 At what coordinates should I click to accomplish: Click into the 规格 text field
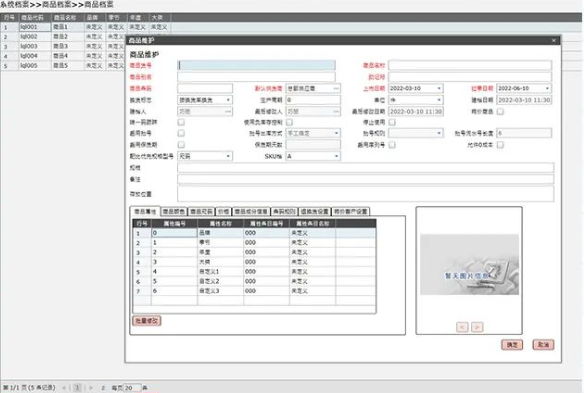(365, 168)
